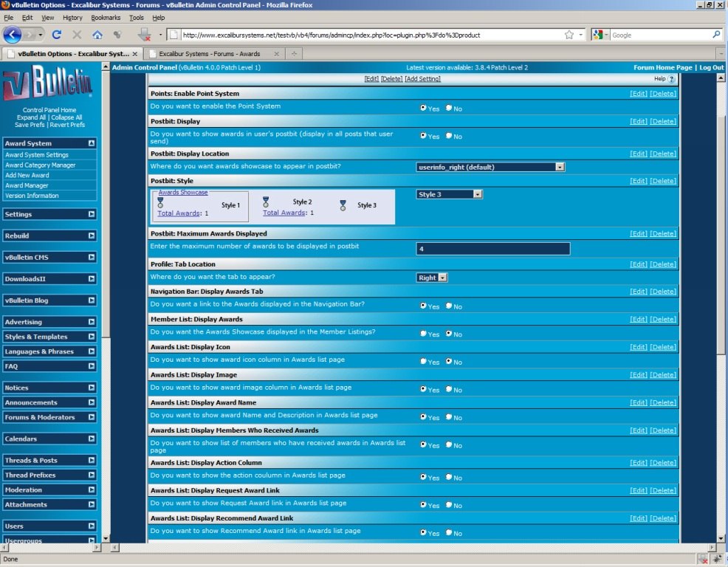Select Yes for Awards List Display Icon
Image resolution: width=728 pixels, height=567 pixels.
point(423,361)
